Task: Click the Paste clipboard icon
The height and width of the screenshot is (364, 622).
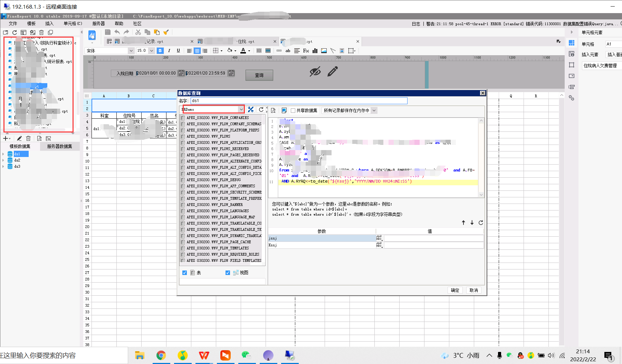Action: 157,32
